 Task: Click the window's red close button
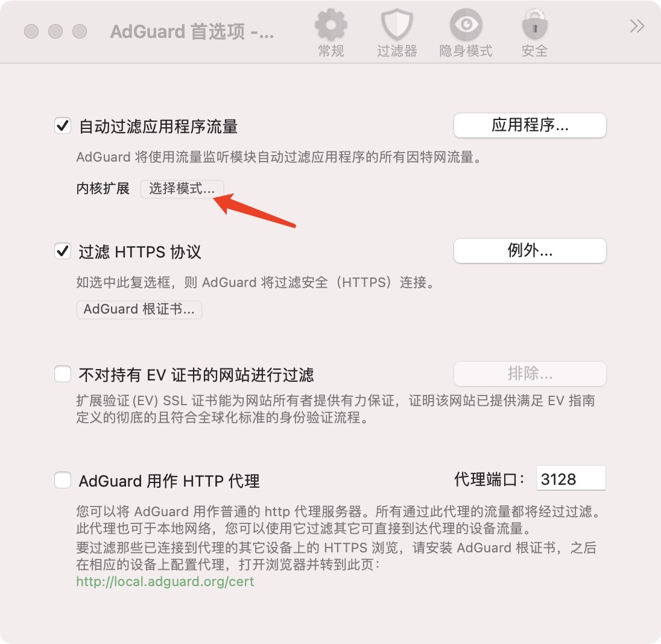tap(31, 31)
